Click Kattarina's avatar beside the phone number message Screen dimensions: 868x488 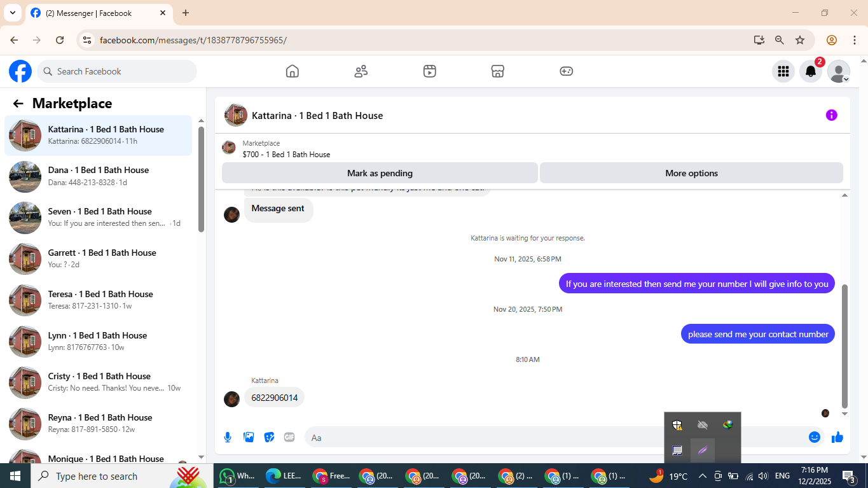point(231,399)
